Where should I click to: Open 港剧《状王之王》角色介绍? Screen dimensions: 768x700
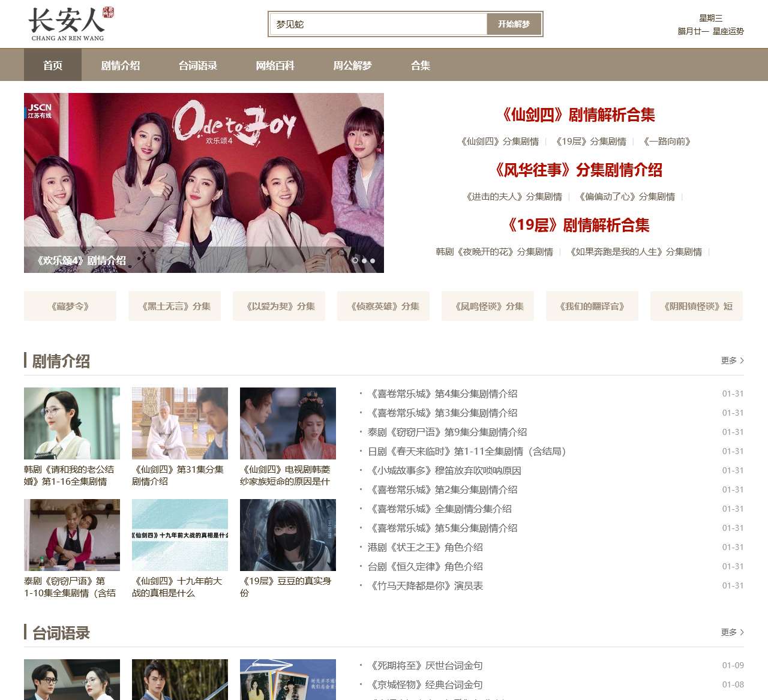coord(425,547)
